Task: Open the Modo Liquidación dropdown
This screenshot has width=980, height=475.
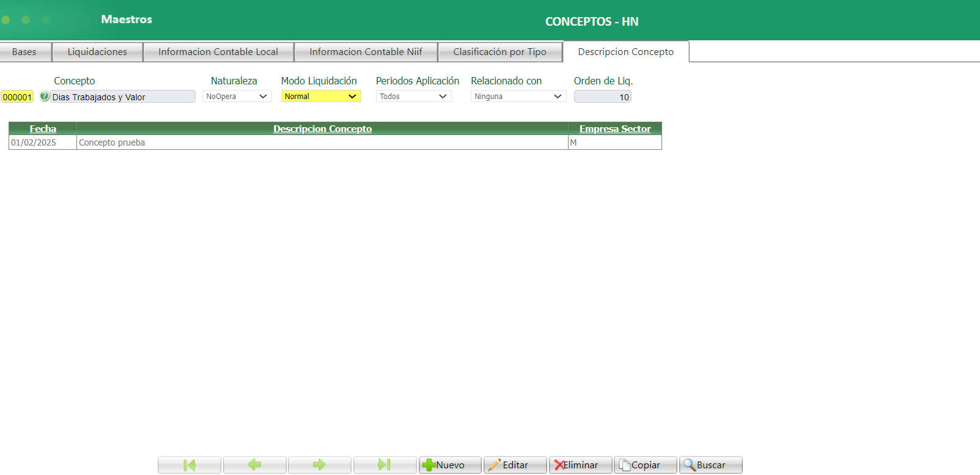Action: pyautogui.click(x=321, y=97)
